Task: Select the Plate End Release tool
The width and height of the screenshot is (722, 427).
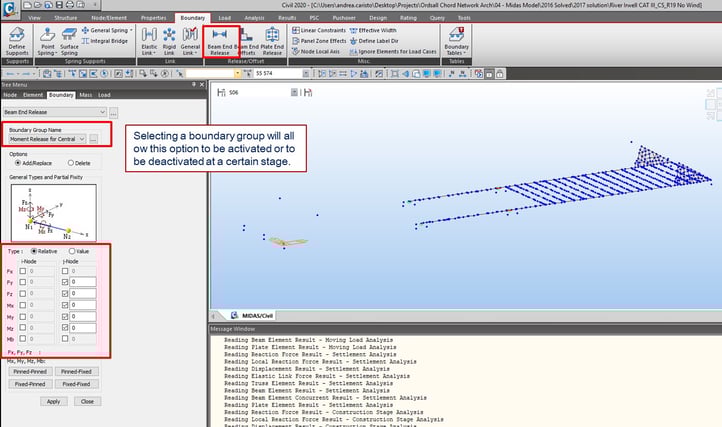Action: (272, 41)
